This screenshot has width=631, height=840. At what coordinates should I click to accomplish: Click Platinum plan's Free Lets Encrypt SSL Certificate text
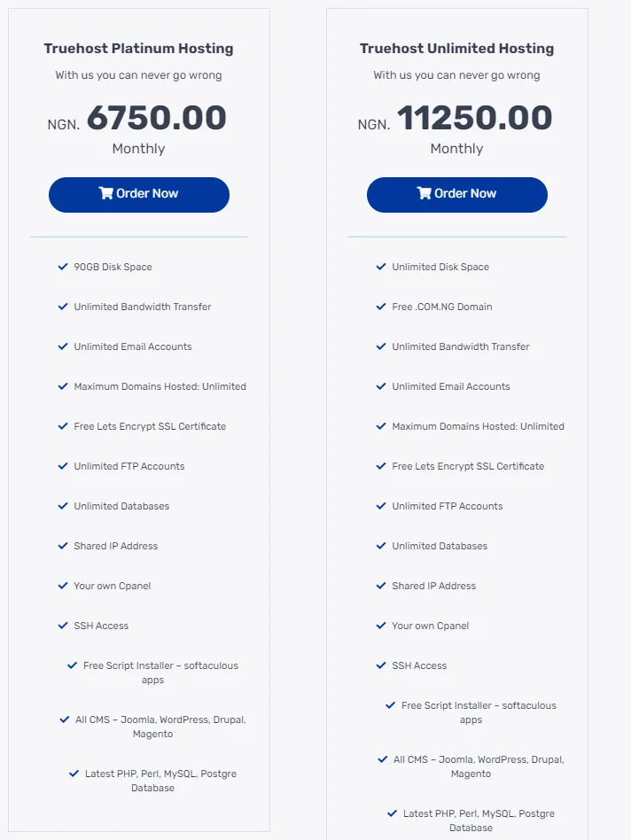150,426
